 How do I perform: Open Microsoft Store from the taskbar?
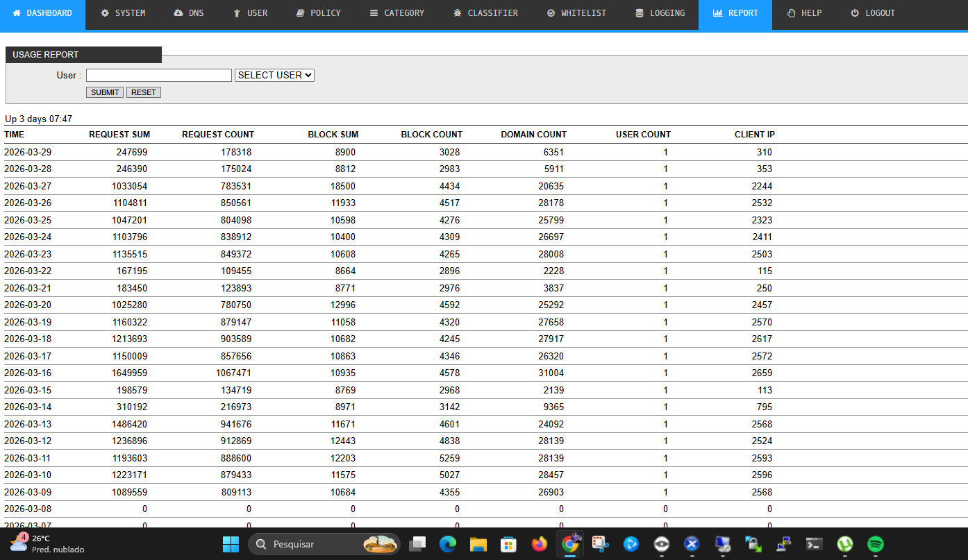[x=508, y=544]
